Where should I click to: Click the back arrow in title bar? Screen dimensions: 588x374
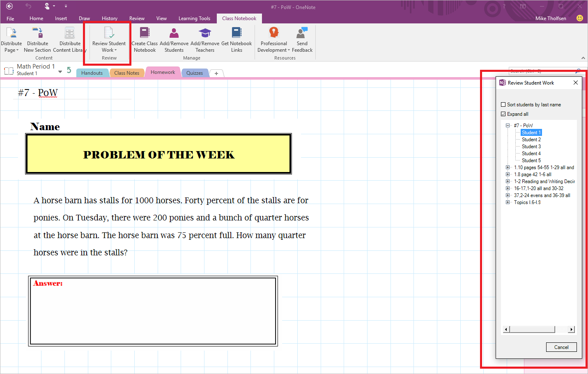coord(9,6)
